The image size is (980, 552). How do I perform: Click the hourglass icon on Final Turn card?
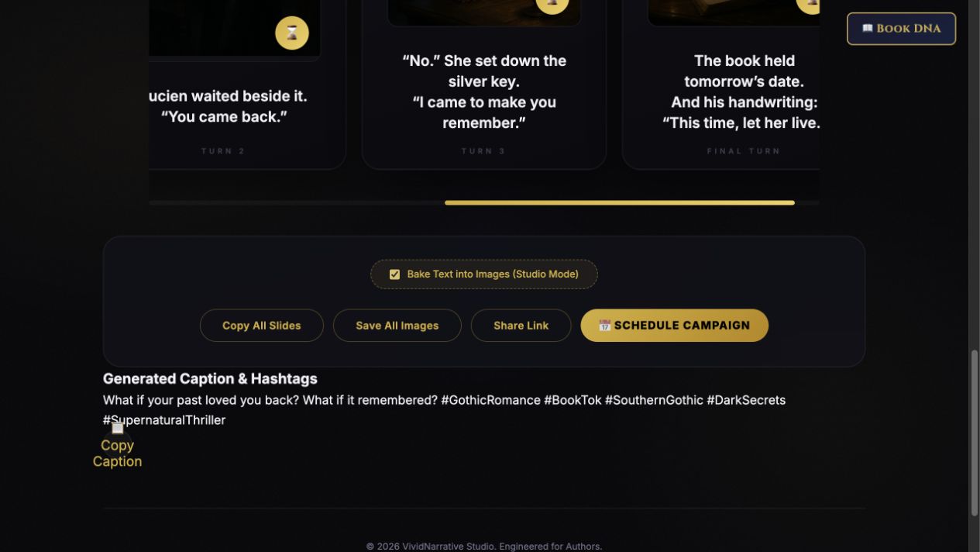pyautogui.click(x=810, y=5)
